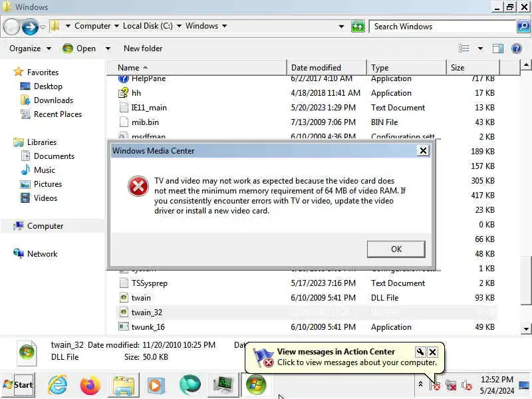Expand the Computer breadcrumb dropdown arrow
Image resolution: width=532 pixels, height=399 pixels.
pos(116,26)
